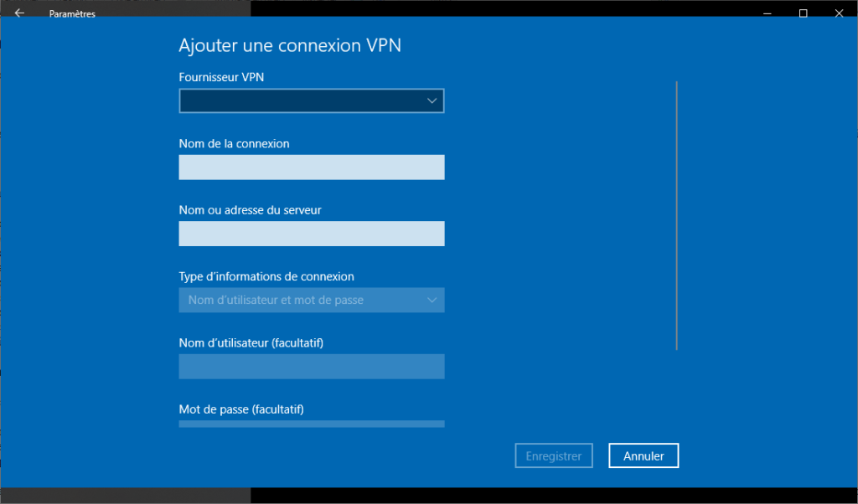Screen dimensions: 858x504
Task: Expand Type d'informations de connexion dropdown
Action: tap(312, 300)
